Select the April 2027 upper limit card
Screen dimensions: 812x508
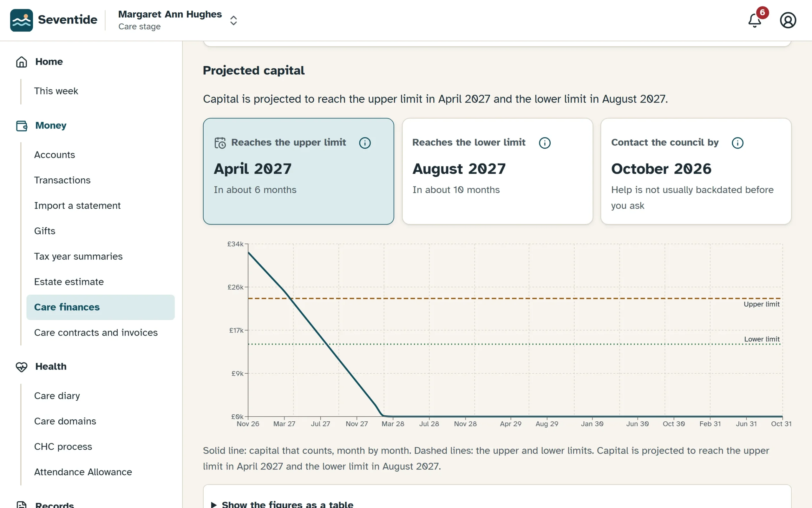pyautogui.click(x=298, y=171)
